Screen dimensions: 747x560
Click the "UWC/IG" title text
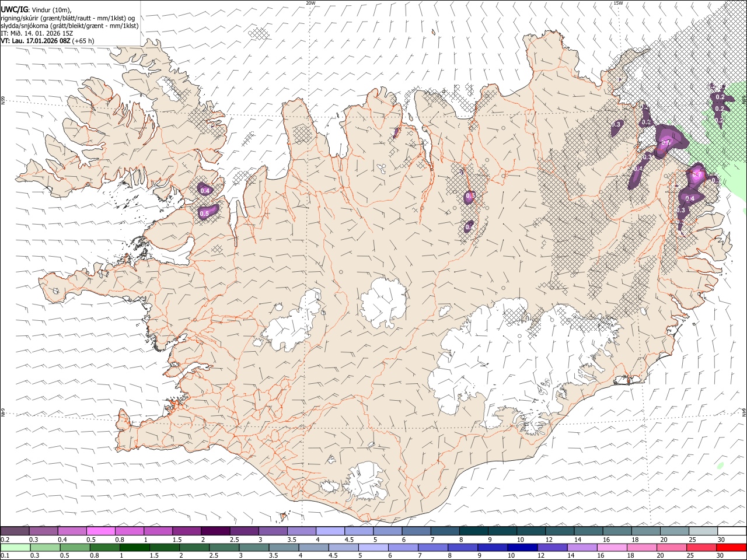click(x=15, y=9)
